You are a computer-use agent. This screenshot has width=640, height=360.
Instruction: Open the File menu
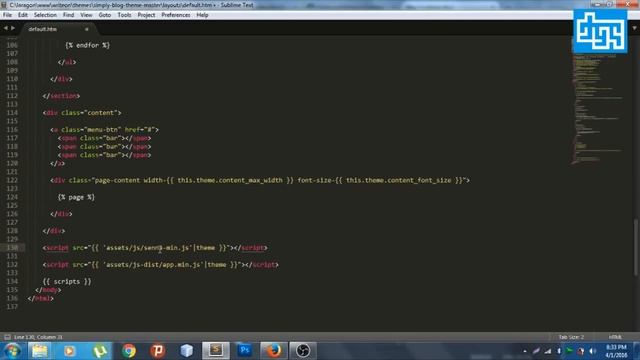(x=7, y=15)
